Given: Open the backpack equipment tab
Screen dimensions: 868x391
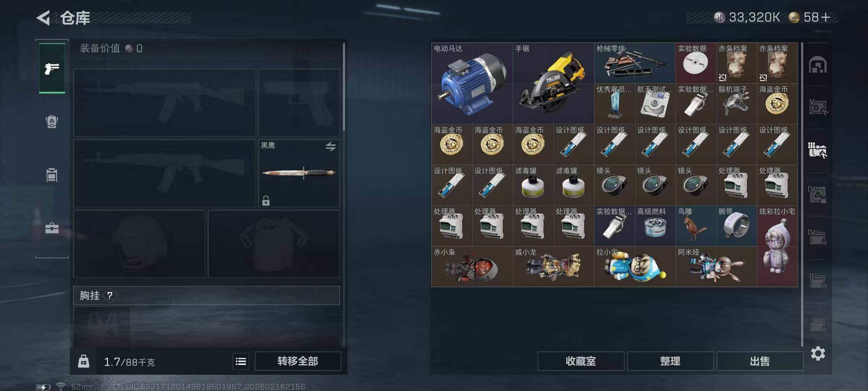Looking at the screenshot, I should coord(52,122).
